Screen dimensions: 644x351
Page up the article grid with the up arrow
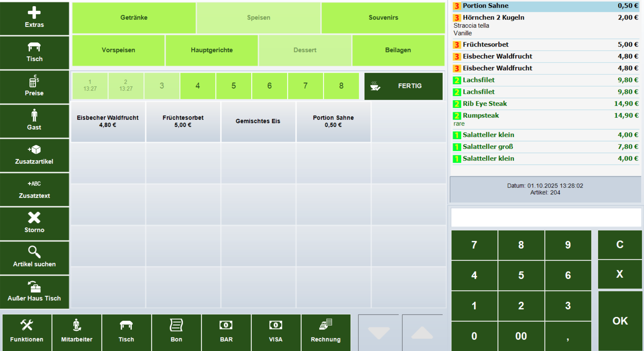422,333
